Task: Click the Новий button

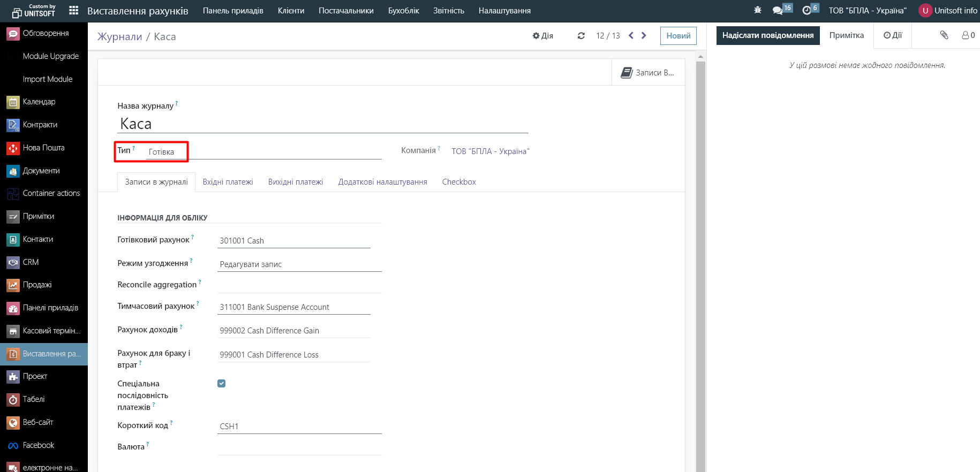Action: [x=678, y=36]
